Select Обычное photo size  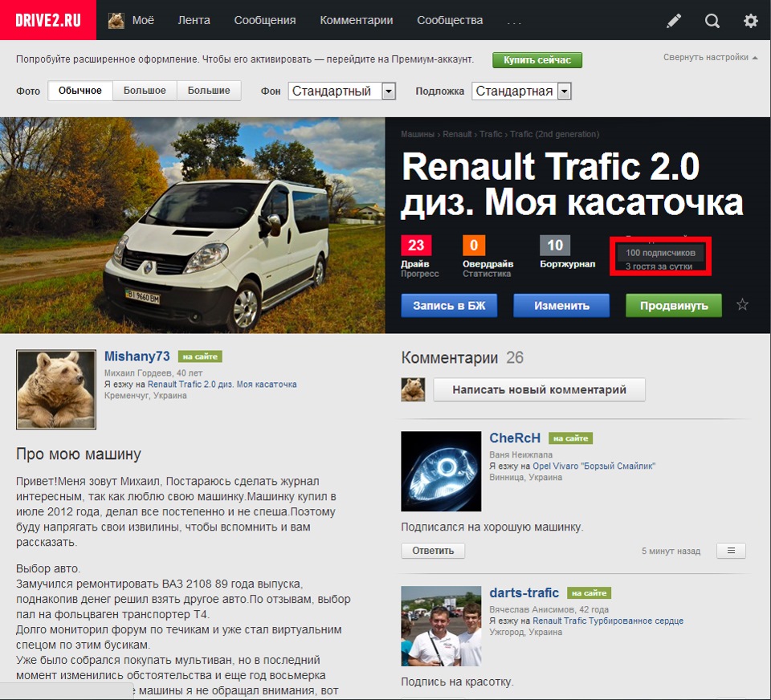point(80,91)
